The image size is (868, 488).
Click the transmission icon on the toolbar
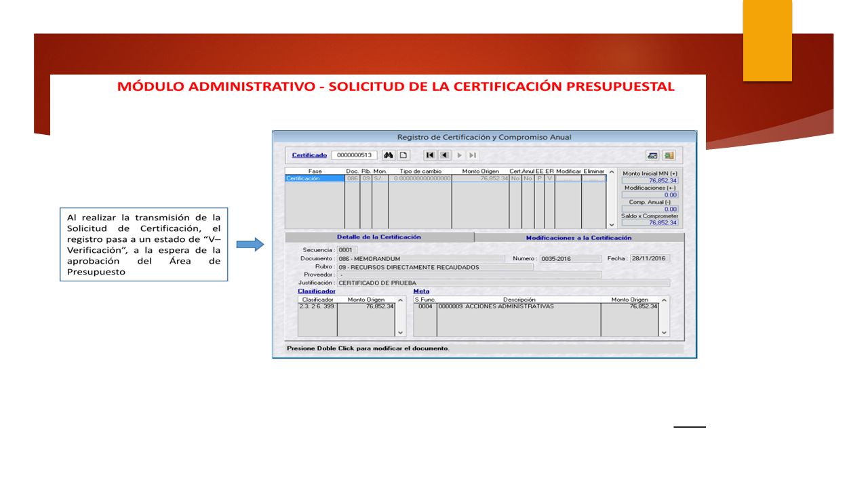[x=652, y=155]
